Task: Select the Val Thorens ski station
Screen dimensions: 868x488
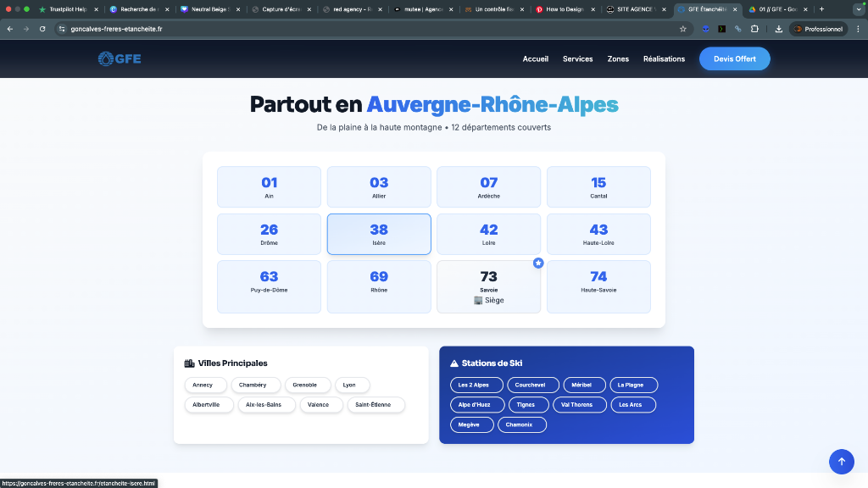Action: (x=576, y=405)
